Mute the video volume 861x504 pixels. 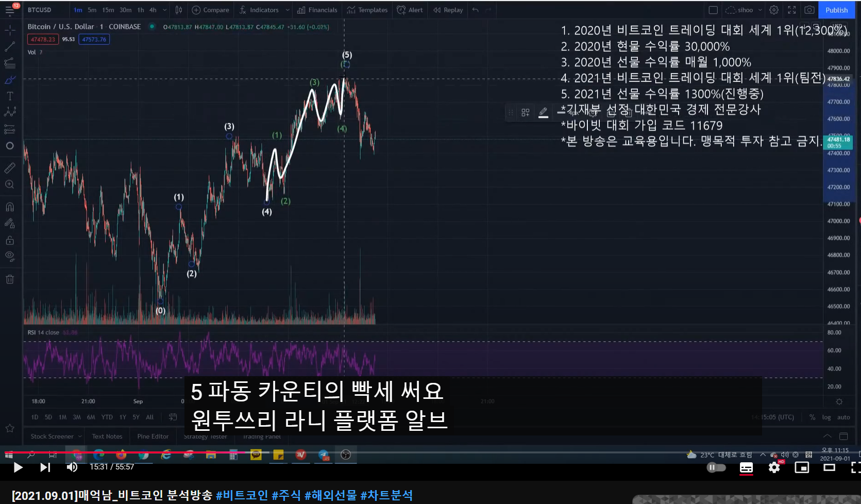point(72,467)
